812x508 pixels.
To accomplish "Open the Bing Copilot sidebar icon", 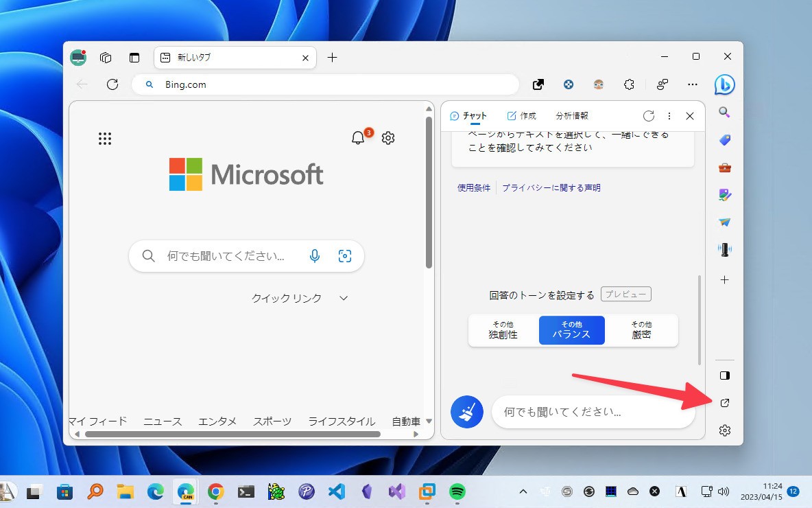I will [x=725, y=84].
